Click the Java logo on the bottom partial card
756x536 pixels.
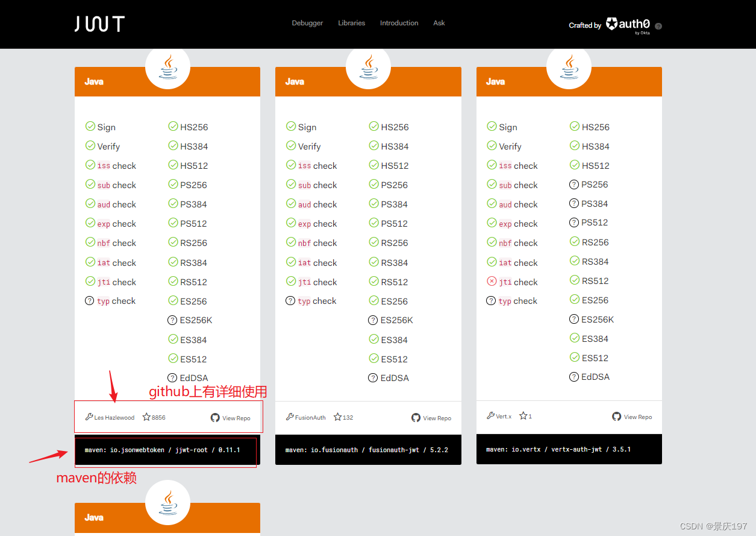pyautogui.click(x=168, y=503)
